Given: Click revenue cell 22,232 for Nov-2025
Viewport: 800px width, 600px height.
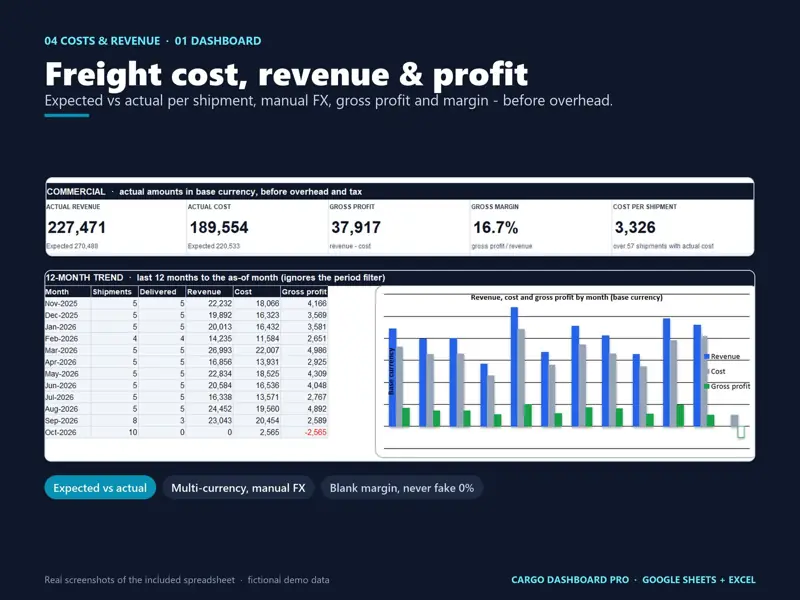Looking at the screenshot, I should pyautogui.click(x=209, y=304).
